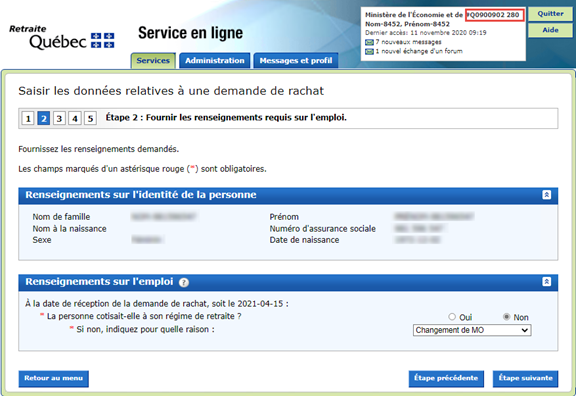The image size is (576, 396).
Task: Open the Messages et profil tab
Action: pyautogui.click(x=296, y=61)
